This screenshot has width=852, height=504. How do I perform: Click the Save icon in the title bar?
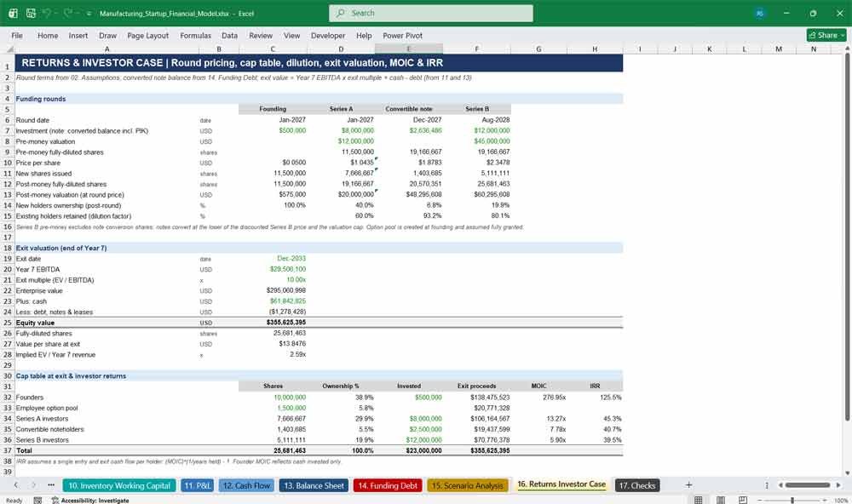tap(31, 13)
